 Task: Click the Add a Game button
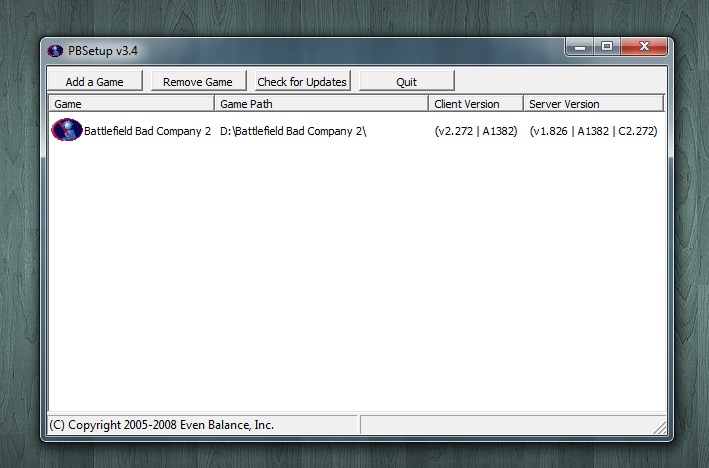(x=95, y=81)
